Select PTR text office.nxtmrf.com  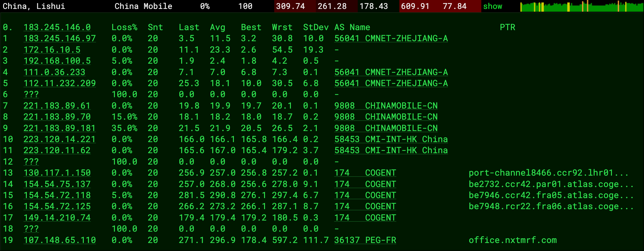(x=513, y=240)
